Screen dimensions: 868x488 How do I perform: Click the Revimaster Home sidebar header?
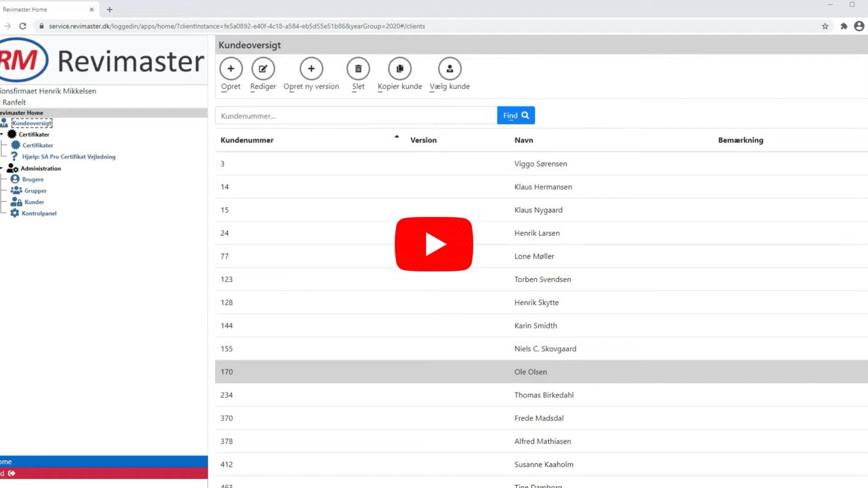coord(104,113)
